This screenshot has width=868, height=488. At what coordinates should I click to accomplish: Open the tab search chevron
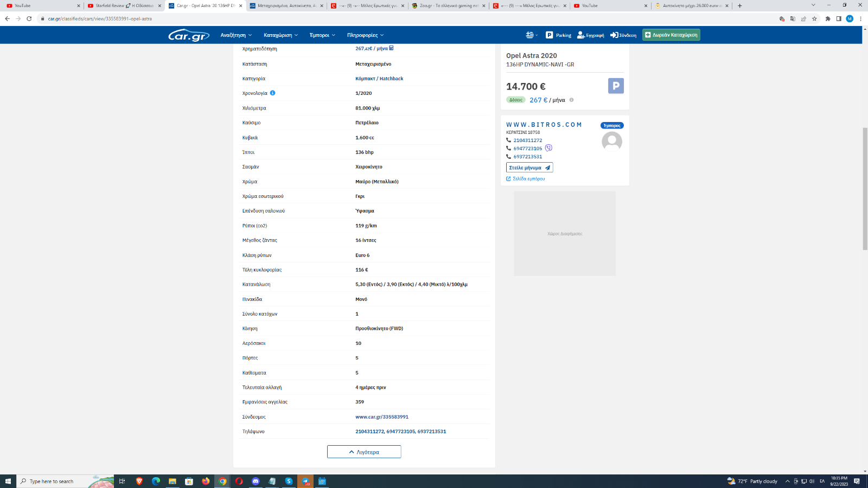click(x=813, y=5)
